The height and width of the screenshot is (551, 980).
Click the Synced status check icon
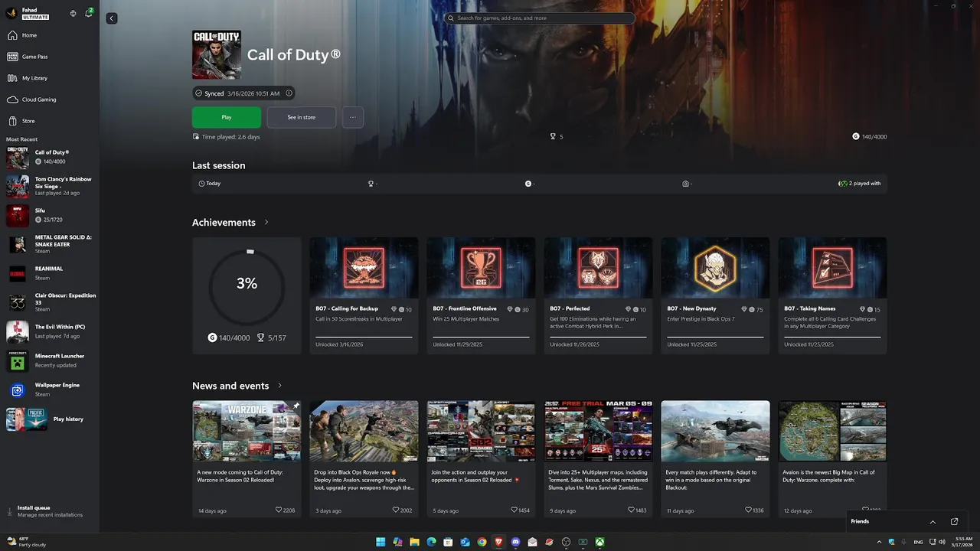point(199,93)
